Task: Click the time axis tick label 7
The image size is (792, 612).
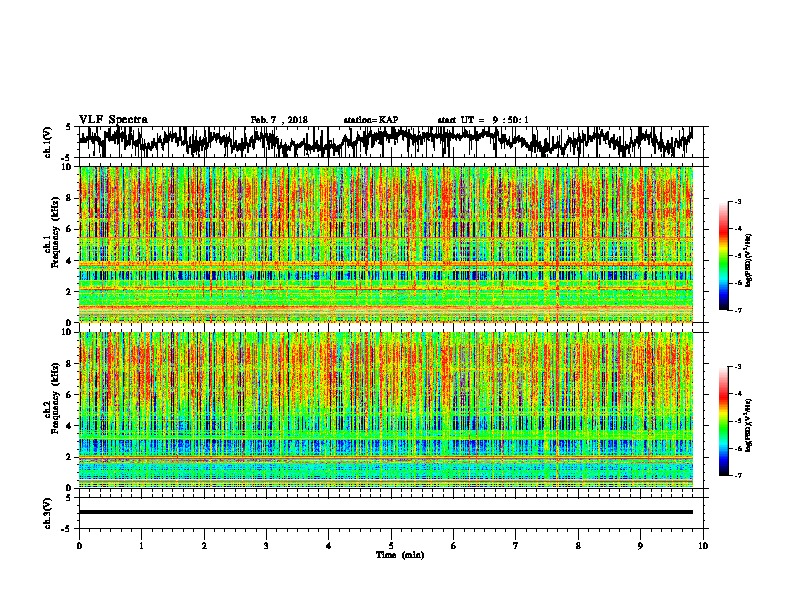Action: (516, 546)
